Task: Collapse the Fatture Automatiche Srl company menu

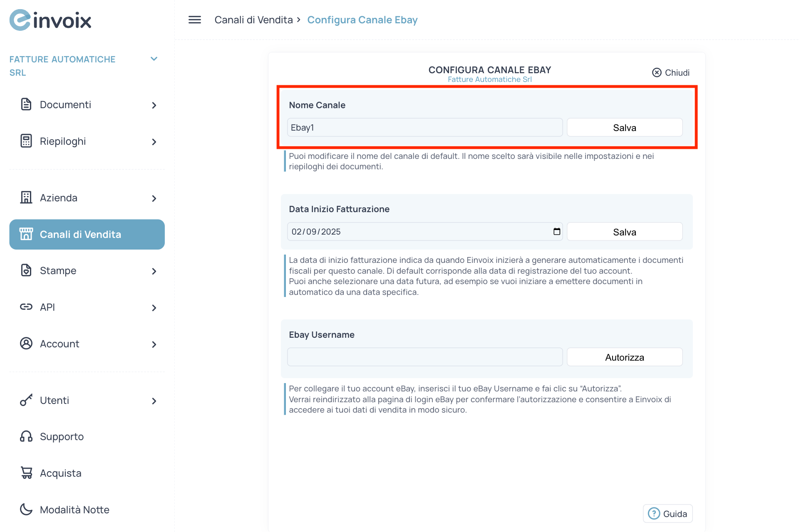Action: click(154, 59)
